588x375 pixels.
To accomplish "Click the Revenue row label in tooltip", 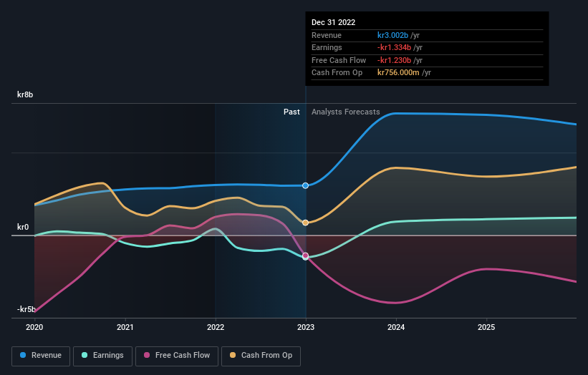I will [x=327, y=35].
